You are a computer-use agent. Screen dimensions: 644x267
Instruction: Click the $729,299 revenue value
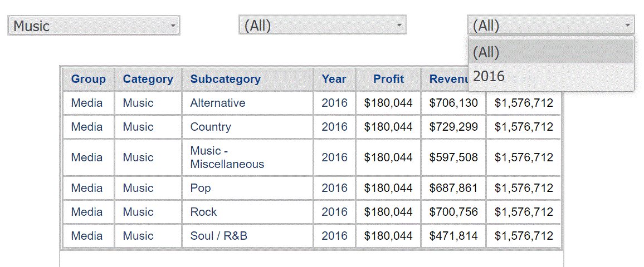(453, 127)
